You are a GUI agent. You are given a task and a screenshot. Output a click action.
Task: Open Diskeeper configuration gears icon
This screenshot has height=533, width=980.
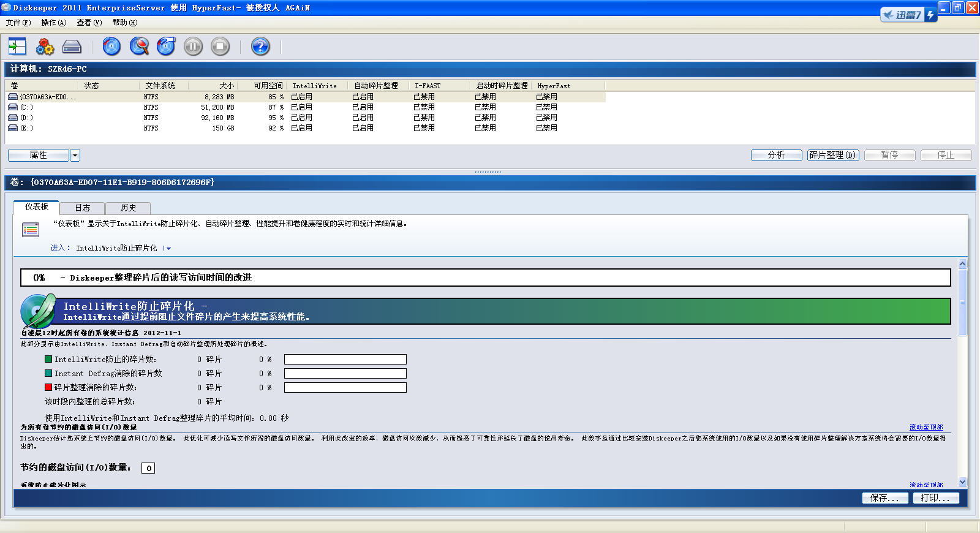(x=45, y=47)
